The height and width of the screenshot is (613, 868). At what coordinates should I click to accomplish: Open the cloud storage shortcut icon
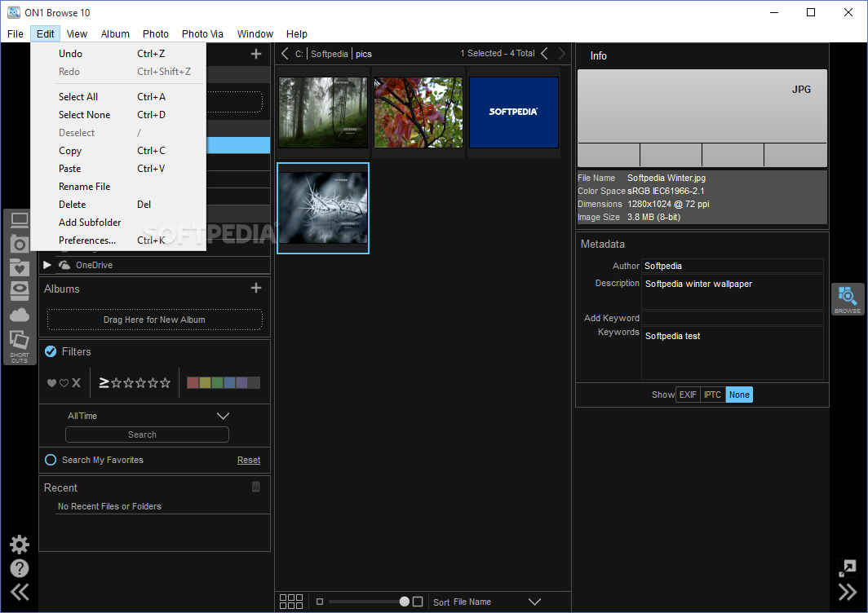20,315
